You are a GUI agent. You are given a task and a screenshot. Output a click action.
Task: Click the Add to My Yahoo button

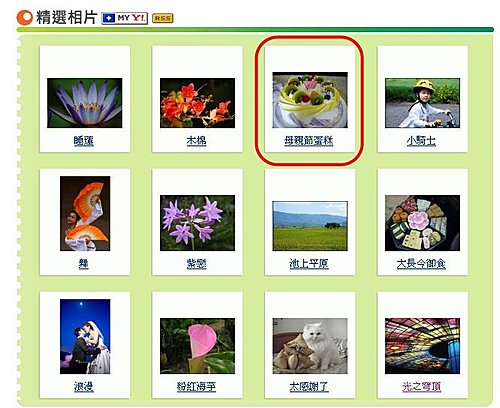coord(124,18)
